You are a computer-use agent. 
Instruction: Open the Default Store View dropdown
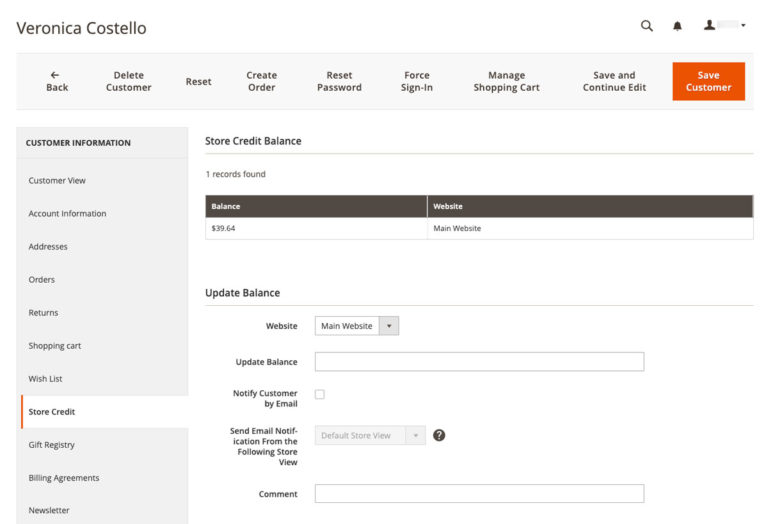tap(370, 436)
